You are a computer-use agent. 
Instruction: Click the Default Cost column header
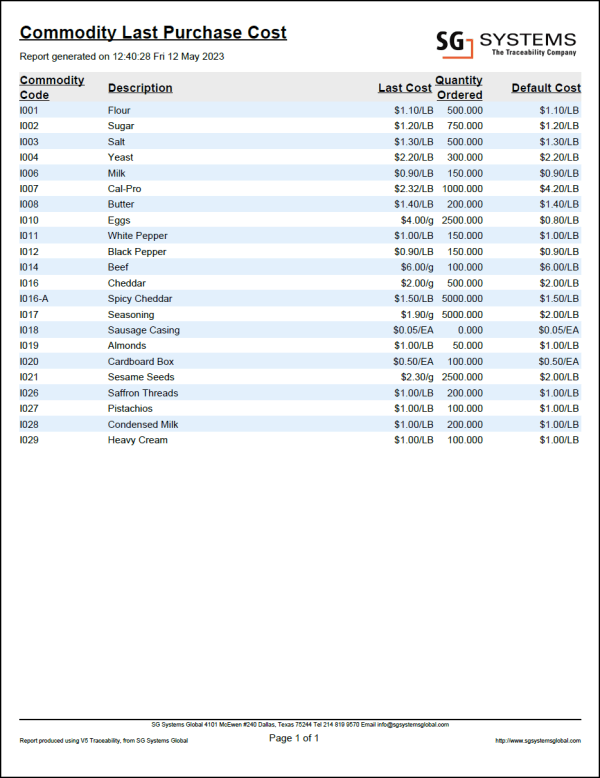(546, 88)
